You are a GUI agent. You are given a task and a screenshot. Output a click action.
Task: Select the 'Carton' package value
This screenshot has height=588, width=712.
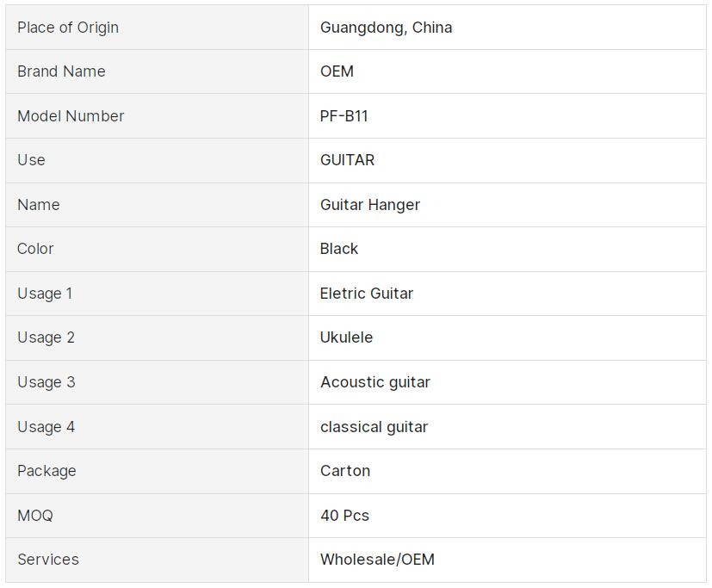point(345,471)
